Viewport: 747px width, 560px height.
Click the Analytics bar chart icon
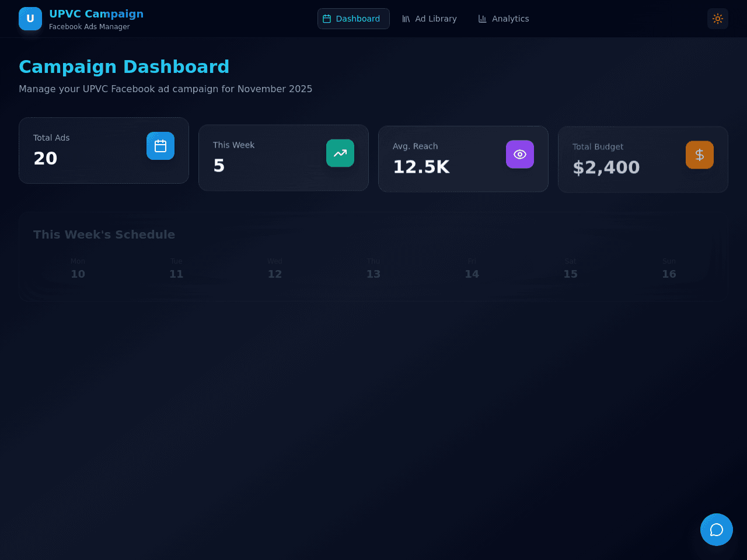pyautogui.click(x=483, y=19)
